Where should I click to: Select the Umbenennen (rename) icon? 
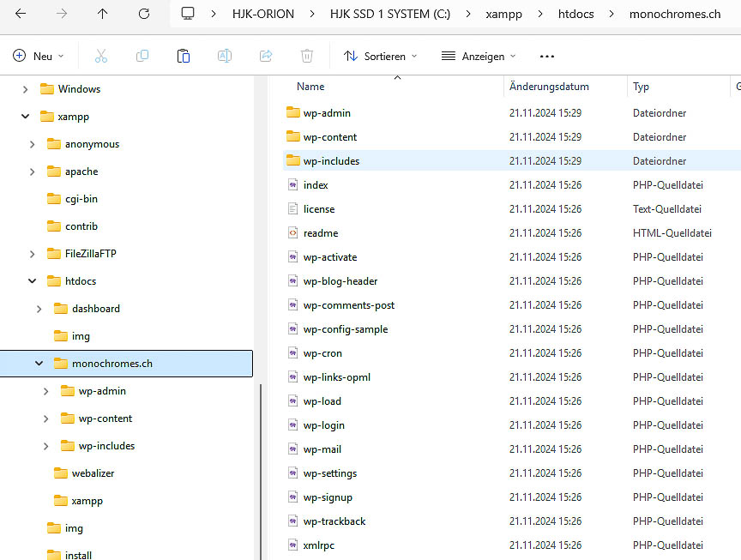pyautogui.click(x=225, y=56)
